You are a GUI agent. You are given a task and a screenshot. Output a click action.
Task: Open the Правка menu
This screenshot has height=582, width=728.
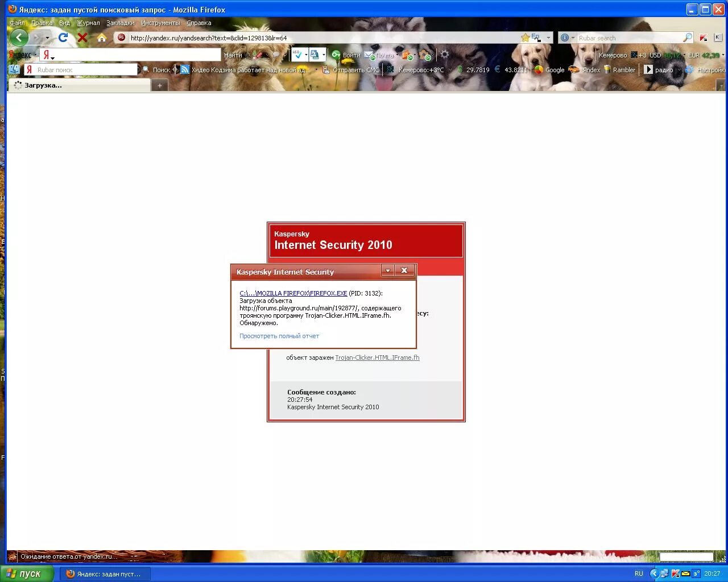pyautogui.click(x=42, y=23)
